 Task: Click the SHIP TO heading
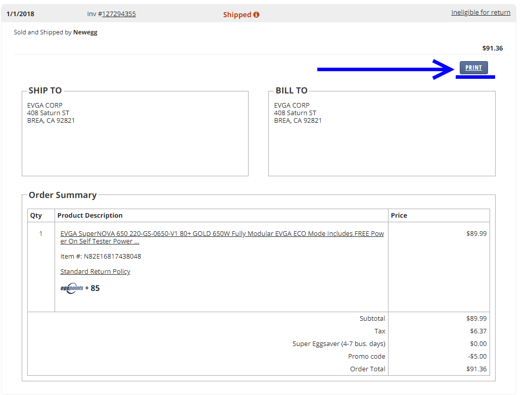pos(45,90)
